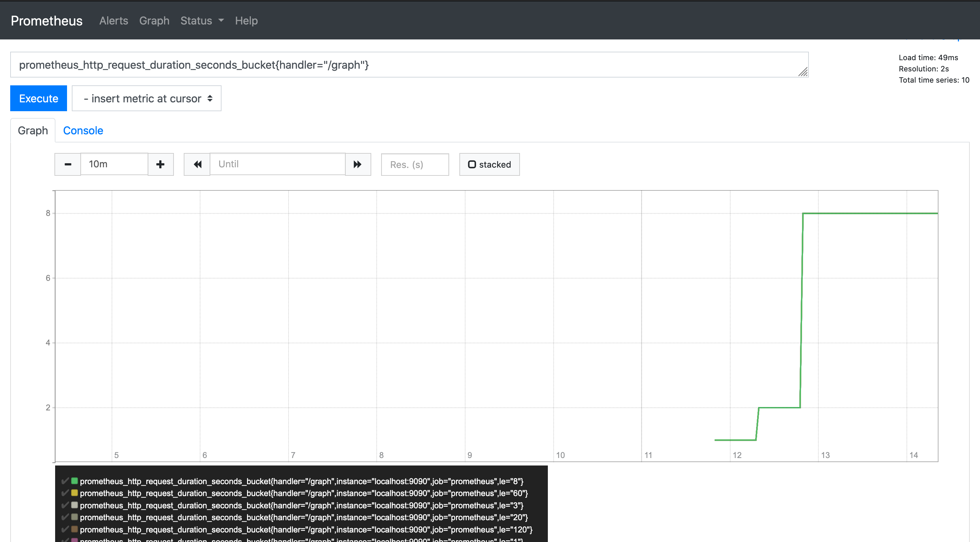This screenshot has width=980, height=542.
Task: Click the rewind double-arrow icon
Action: click(x=197, y=164)
